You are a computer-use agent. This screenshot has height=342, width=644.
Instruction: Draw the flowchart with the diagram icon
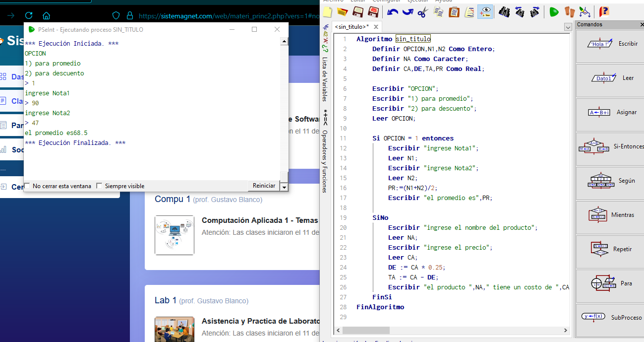pos(585,11)
